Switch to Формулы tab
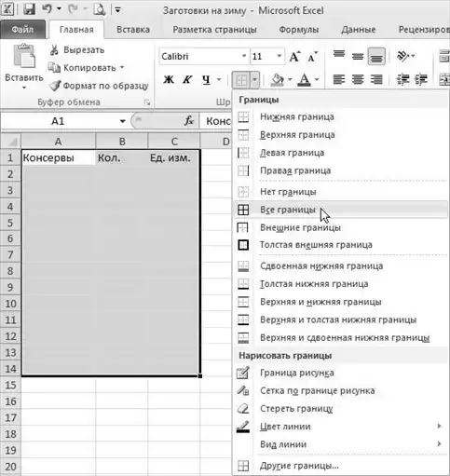 coord(299,30)
